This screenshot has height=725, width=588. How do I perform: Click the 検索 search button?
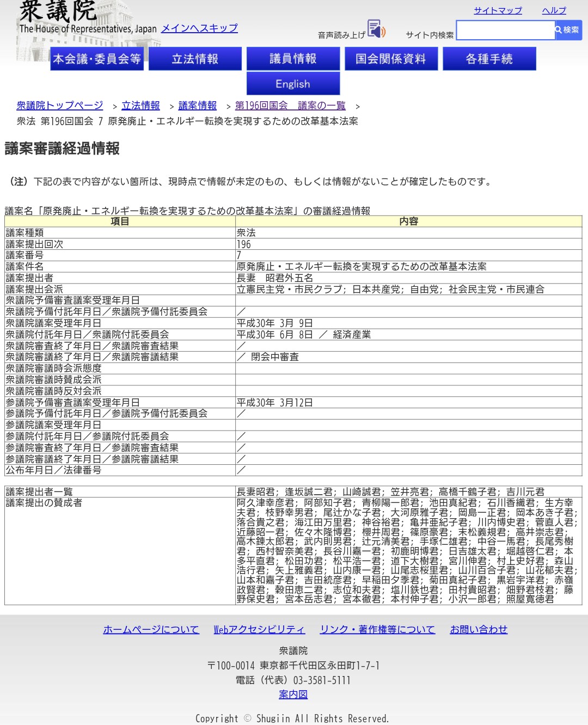click(568, 30)
